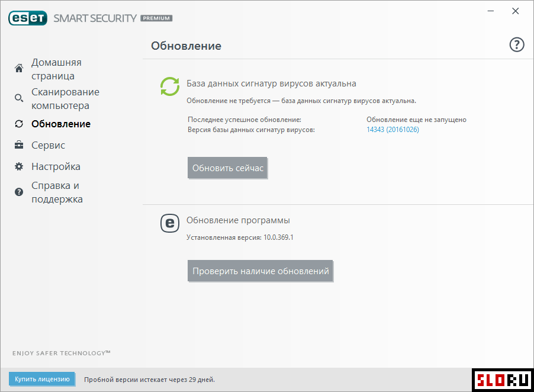Click the green virus database update icon
Viewport: 534px width, 392px height.
coord(170,86)
